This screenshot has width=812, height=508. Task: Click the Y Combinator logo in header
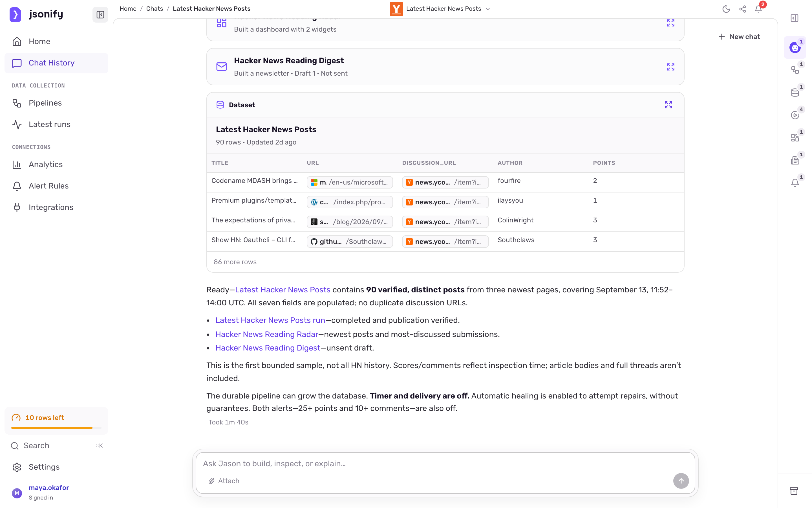click(396, 9)
